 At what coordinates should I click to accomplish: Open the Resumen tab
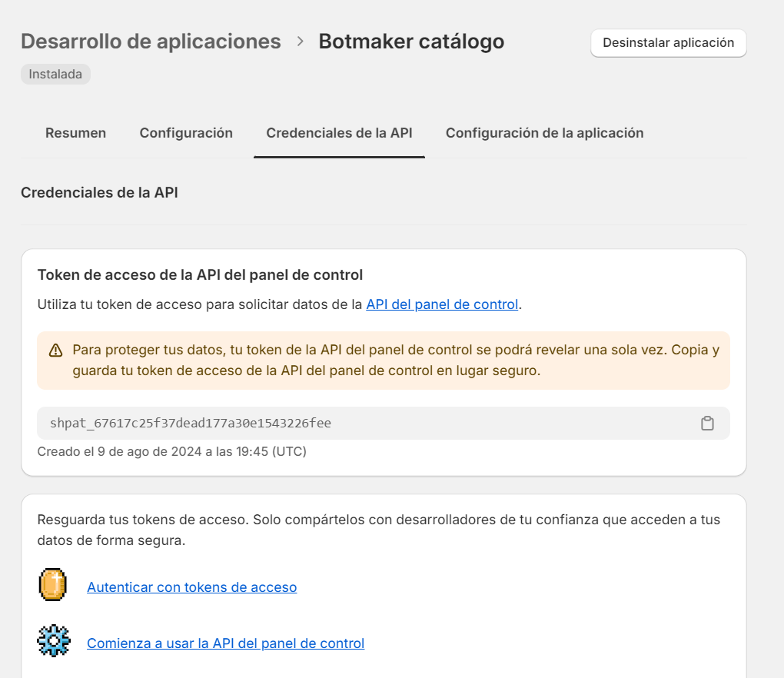75,133
